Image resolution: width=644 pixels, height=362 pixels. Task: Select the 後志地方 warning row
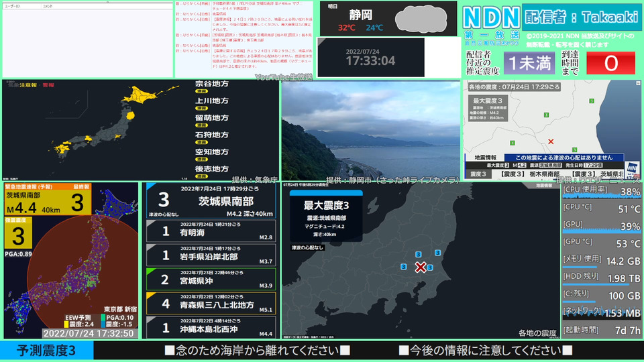212,172
